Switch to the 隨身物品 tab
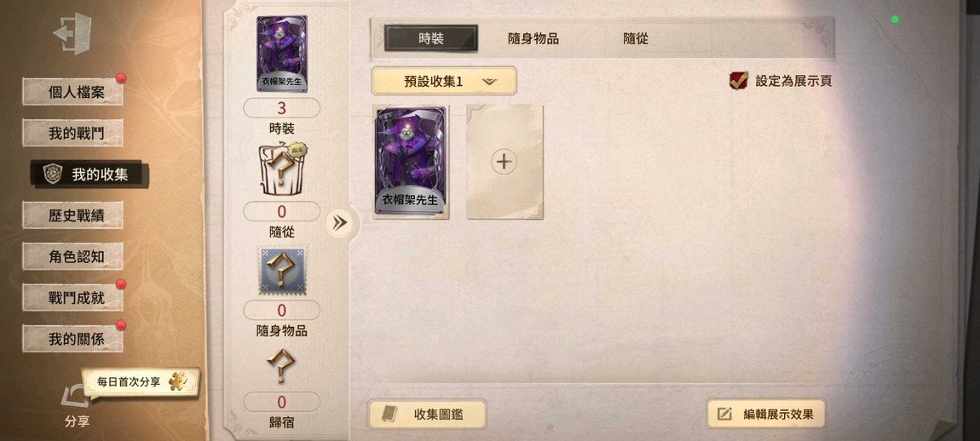The height and width of the screenshot is (441, 980). pyautogui.click(x=533, y=38)
